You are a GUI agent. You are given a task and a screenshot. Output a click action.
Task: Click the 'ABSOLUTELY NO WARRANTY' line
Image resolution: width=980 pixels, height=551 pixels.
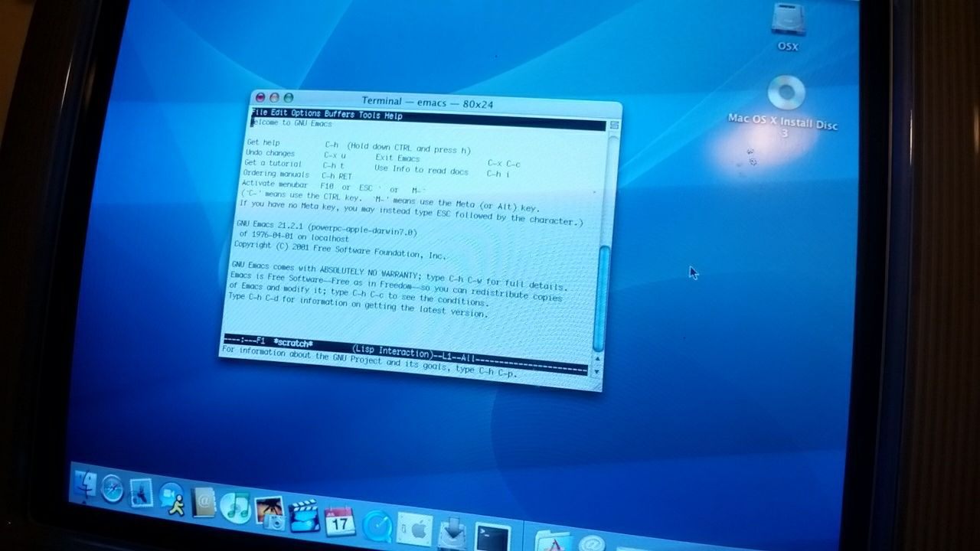tap(398, 275)
